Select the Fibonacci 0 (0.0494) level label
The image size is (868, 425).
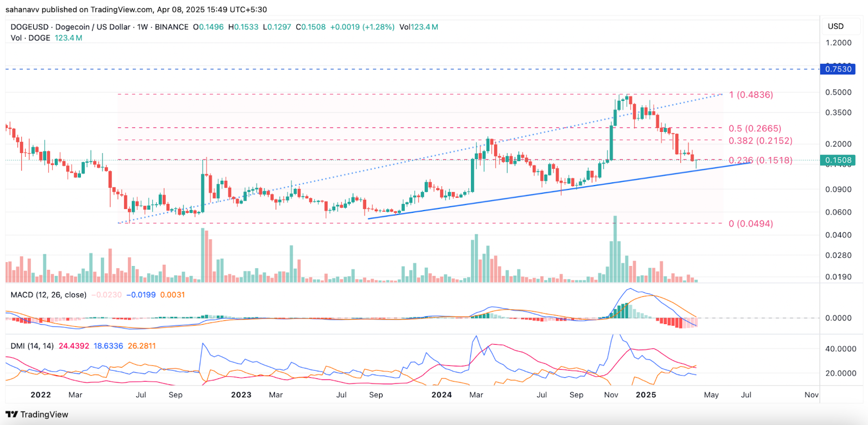(751, 224)
